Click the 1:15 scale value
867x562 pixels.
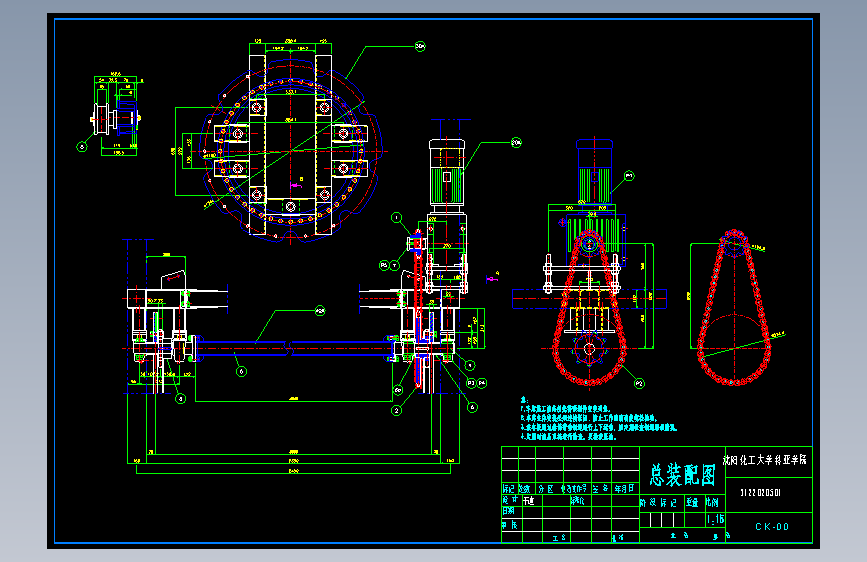pyautogui.click(x=715, y=519)
